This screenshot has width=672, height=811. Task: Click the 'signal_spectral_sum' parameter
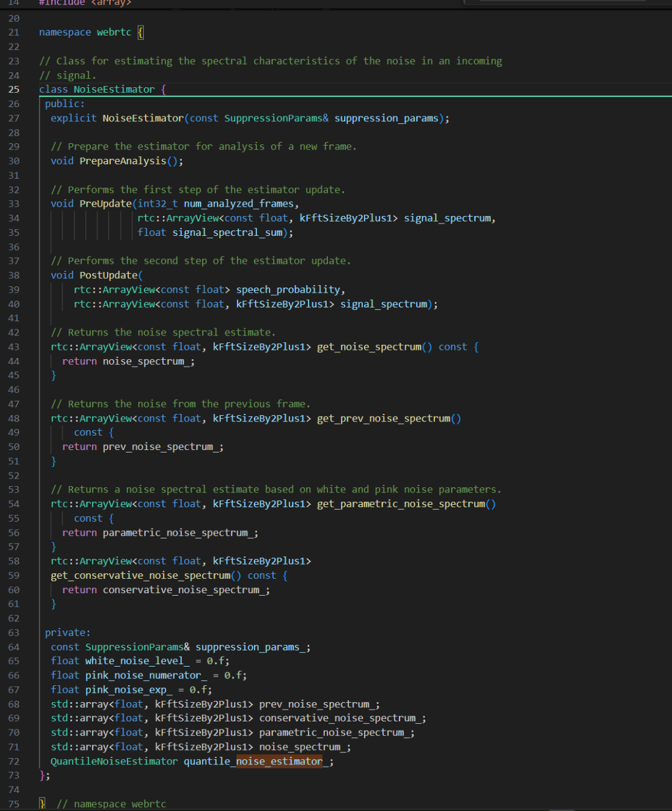pos(228,233)
